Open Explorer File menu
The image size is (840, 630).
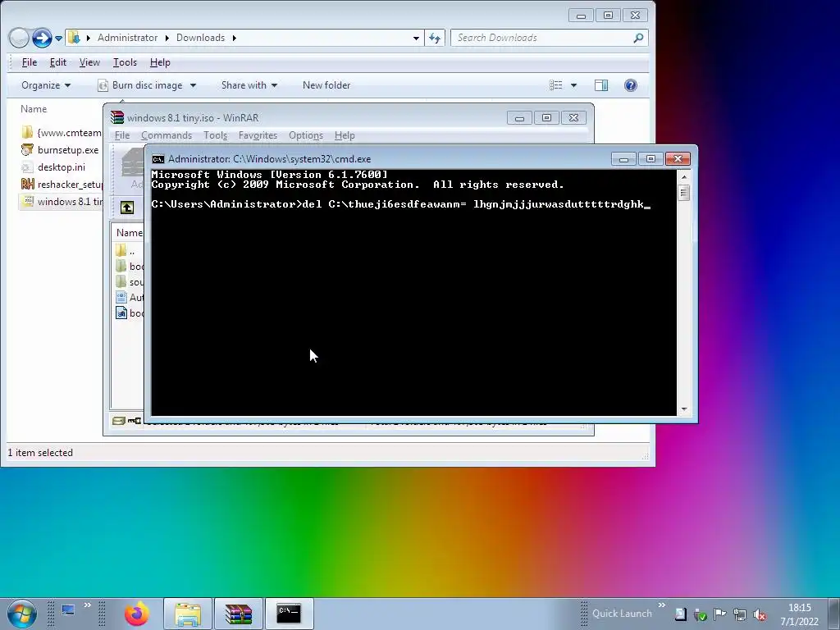pos(29,62)
